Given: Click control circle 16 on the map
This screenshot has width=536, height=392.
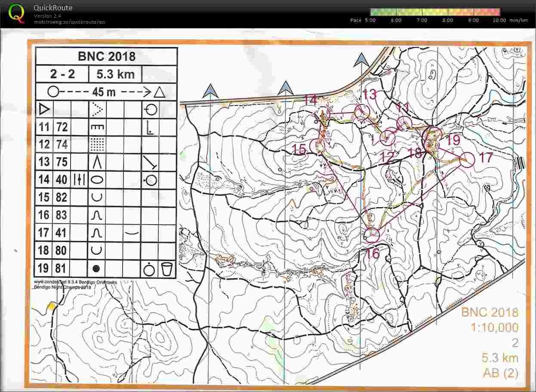Looking at the screenshot, I should click(373, 235).
